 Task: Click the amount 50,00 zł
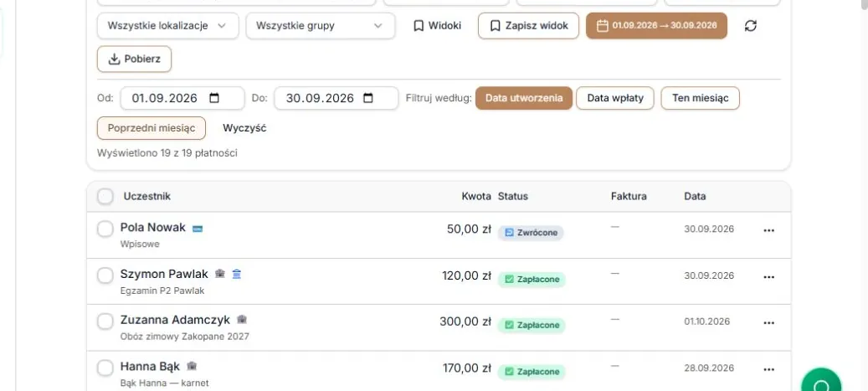[x=469, y=229]
